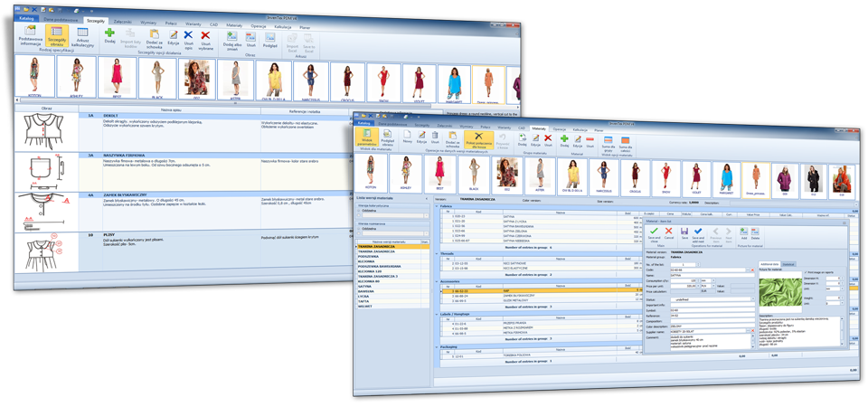Open Price per unit currency dropdown

point(713,286)
